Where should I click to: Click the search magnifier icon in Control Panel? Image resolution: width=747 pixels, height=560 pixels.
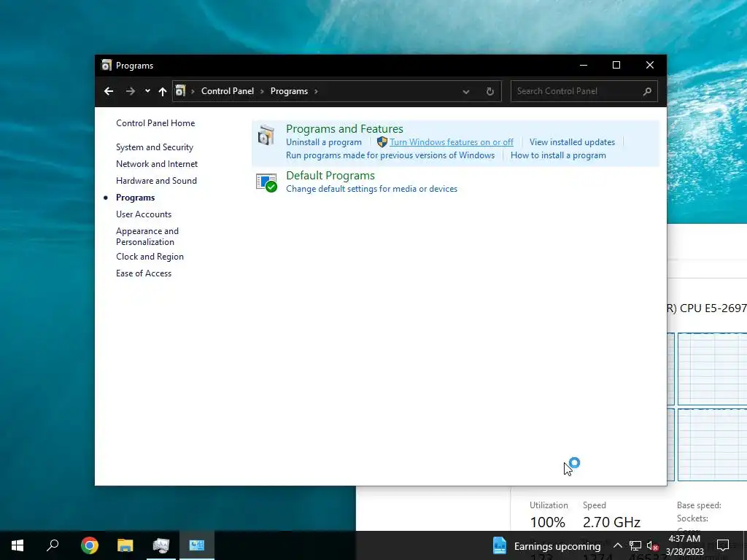point(647,91)
